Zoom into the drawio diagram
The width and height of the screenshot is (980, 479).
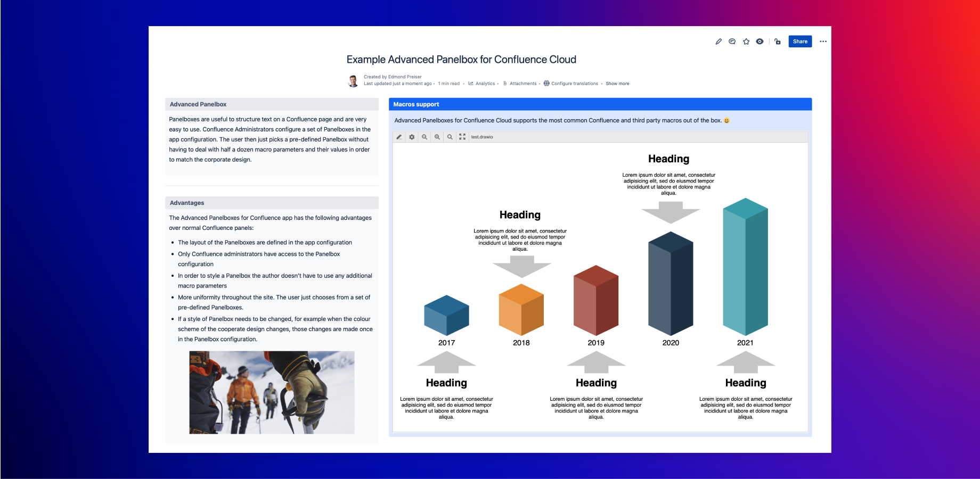(x=437, y=137)
